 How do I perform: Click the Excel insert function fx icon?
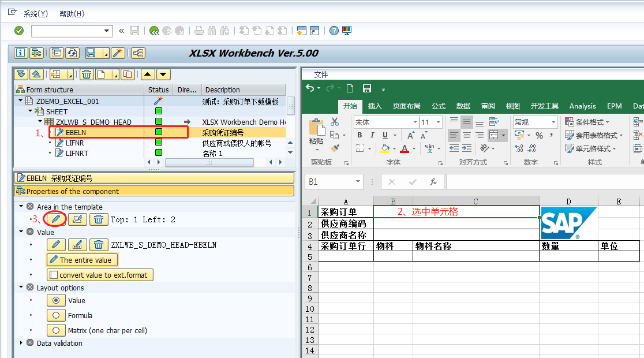[433, 182]
